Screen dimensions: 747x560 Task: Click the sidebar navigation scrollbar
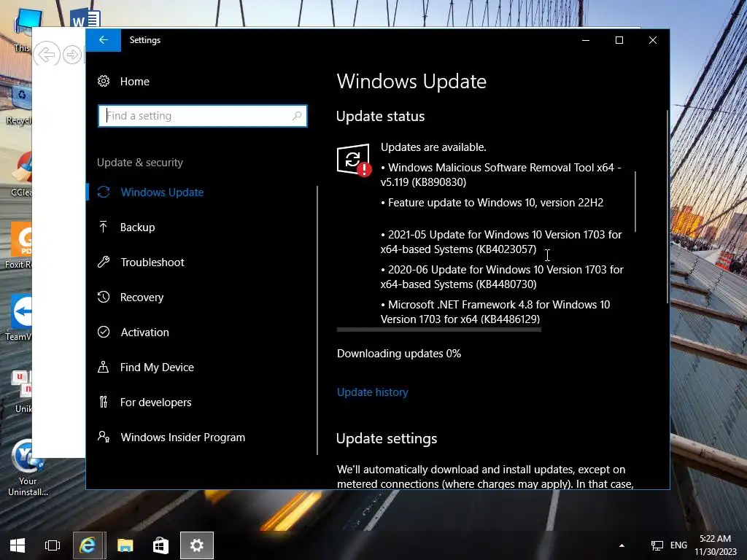(x=317, y=321)
